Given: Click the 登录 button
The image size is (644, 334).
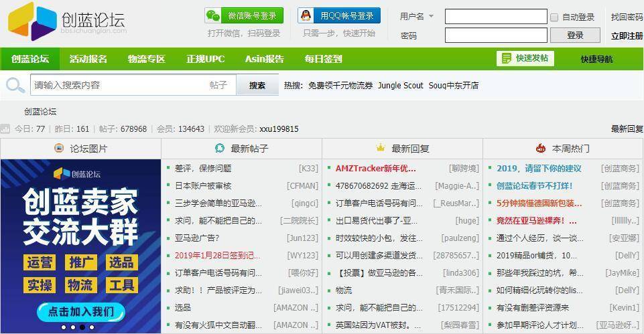Looking at the screenshot, I should pos(575,35).
